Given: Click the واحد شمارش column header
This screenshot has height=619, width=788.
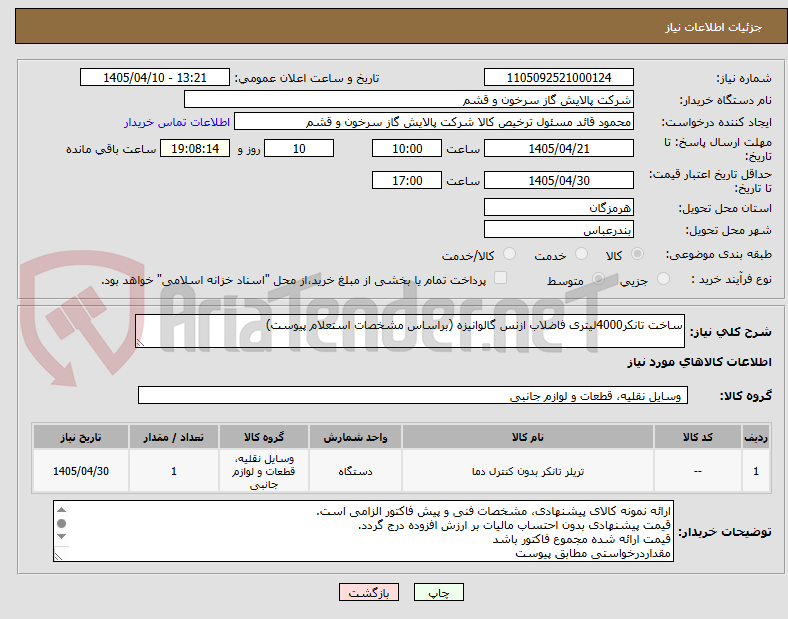Looking at the screenshot, I should coord(355,437).
